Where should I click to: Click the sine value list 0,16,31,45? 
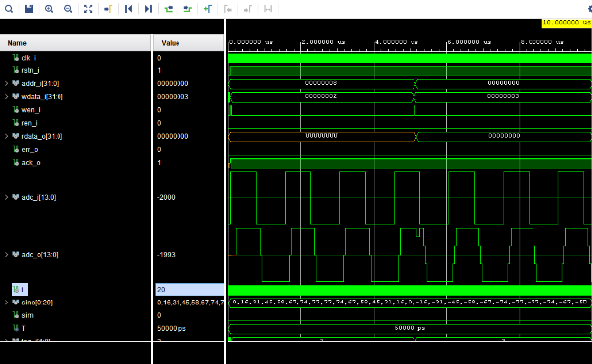190,303
